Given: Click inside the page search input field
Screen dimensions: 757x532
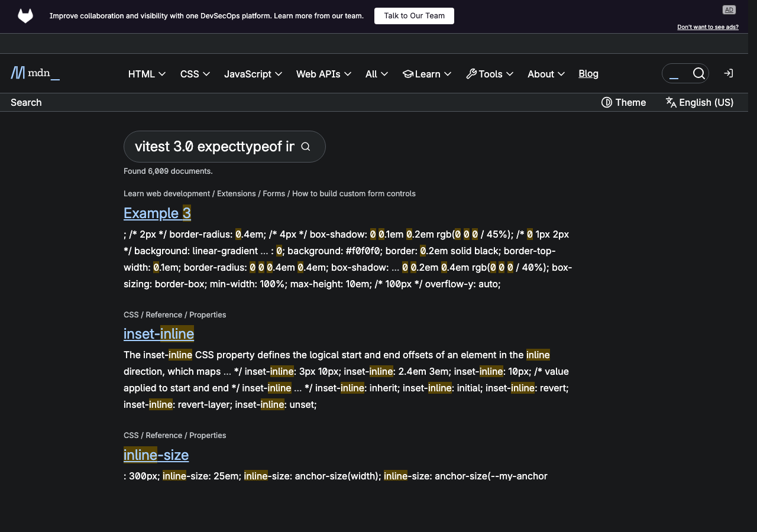Looking at the screenshot, I should [x=213, y=146].
